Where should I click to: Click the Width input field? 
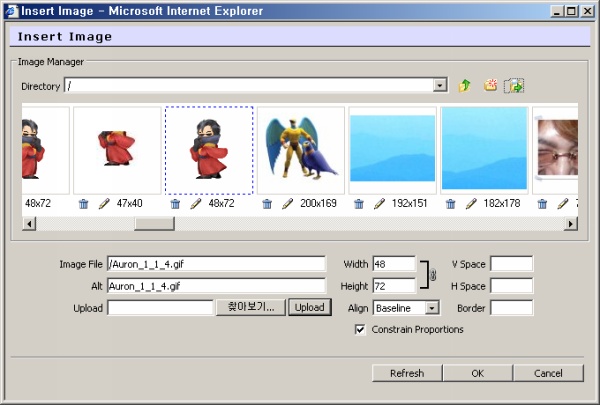394,264
